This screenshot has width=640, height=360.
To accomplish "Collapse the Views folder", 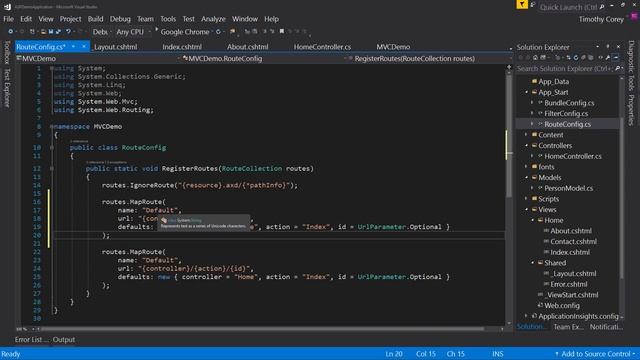I will pyautogui.click(x=527, y=209).
